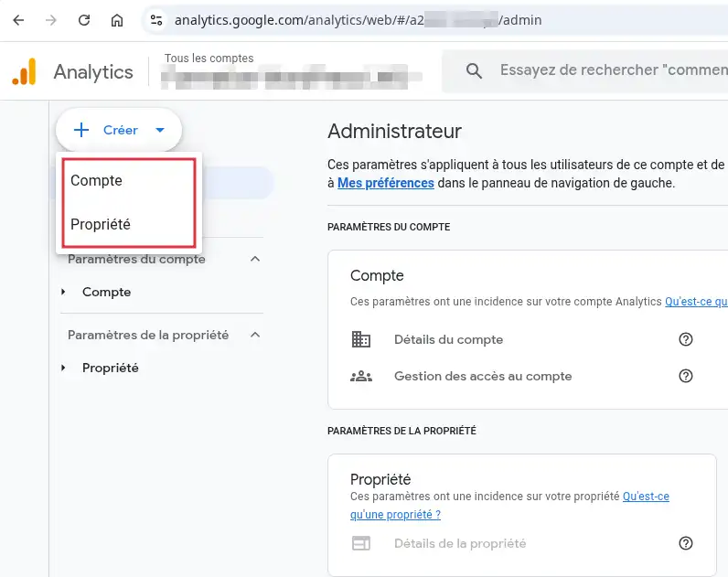This screenshot has height=577, width=728.
Task: Toggle the Créer dropdown arrow
Action: point(160,130)
